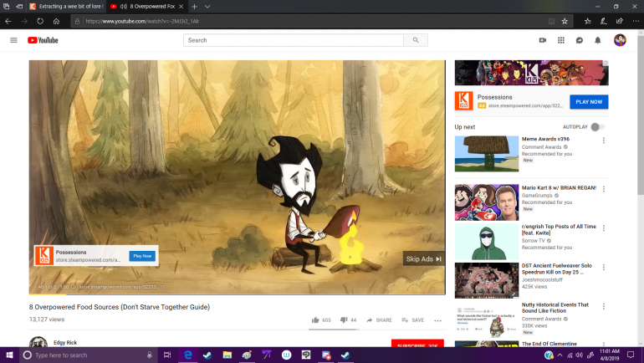Open the notifications bell

(x=598, y=40)
